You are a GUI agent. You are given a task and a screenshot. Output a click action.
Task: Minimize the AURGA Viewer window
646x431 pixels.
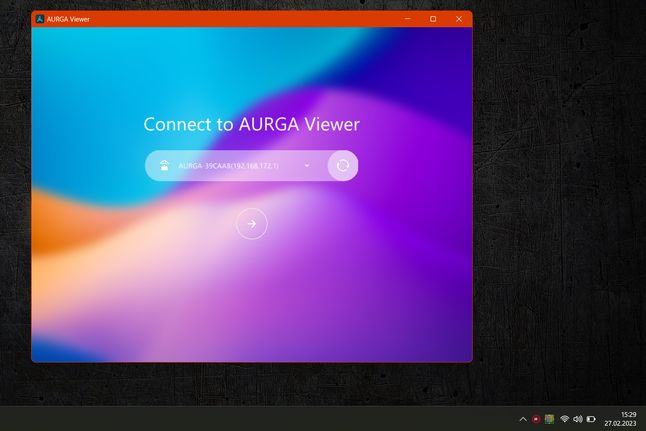pyautogui.click(x=407, y=19)
